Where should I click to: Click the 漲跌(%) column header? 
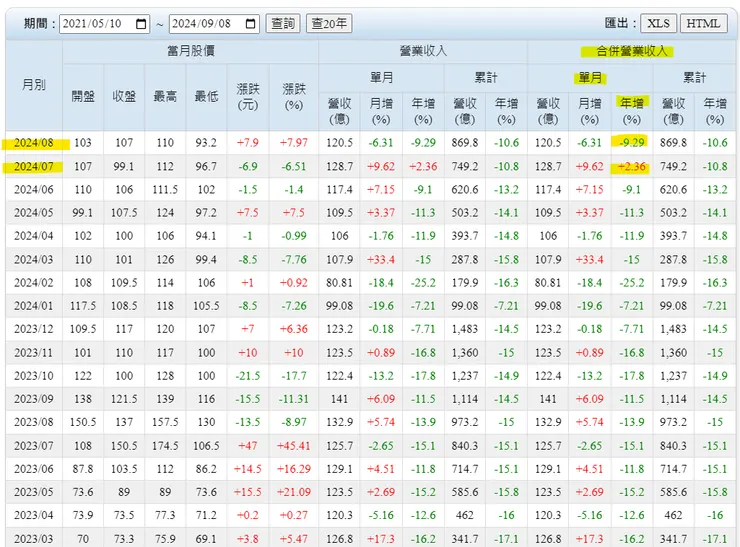(x=294, y=97)
